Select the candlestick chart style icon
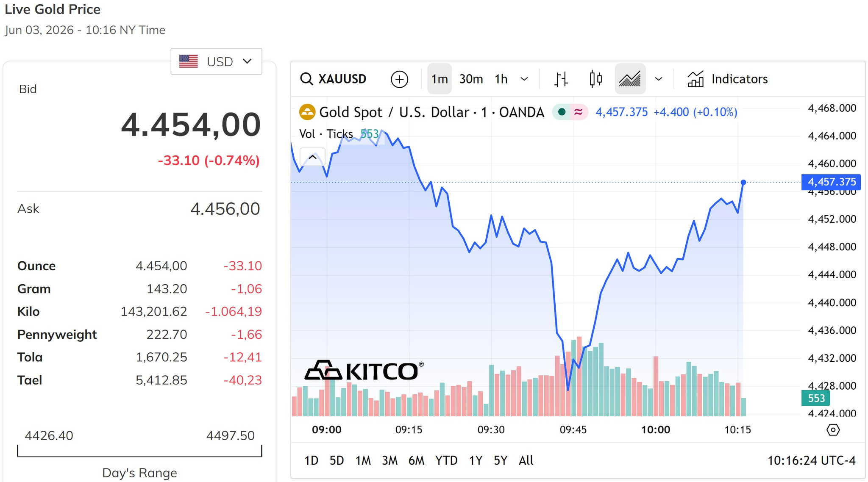This screenshot has width=868, height=482. point(595,79)
